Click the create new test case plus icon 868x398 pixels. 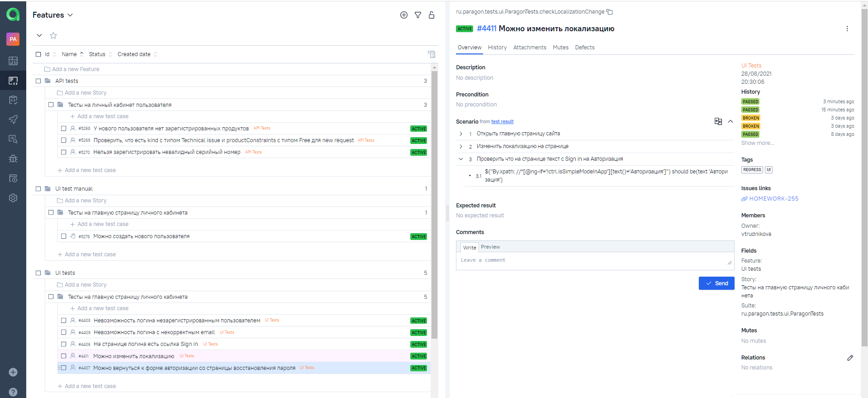404,15
